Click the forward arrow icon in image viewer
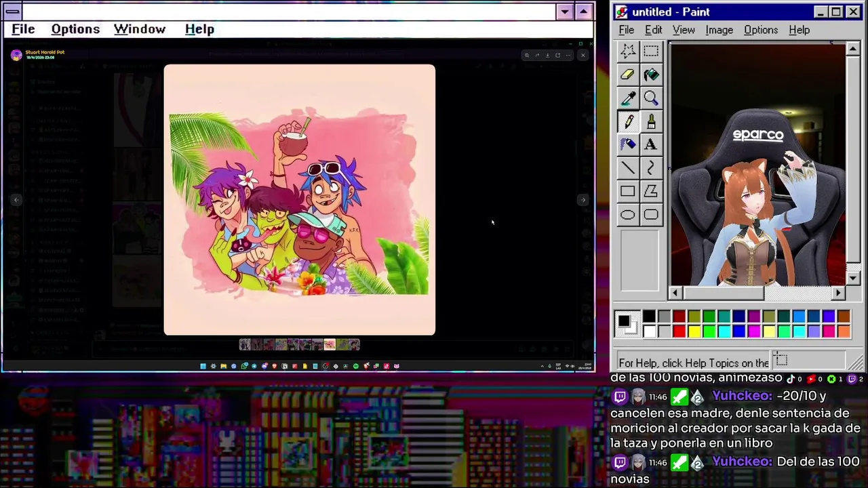 537,55
